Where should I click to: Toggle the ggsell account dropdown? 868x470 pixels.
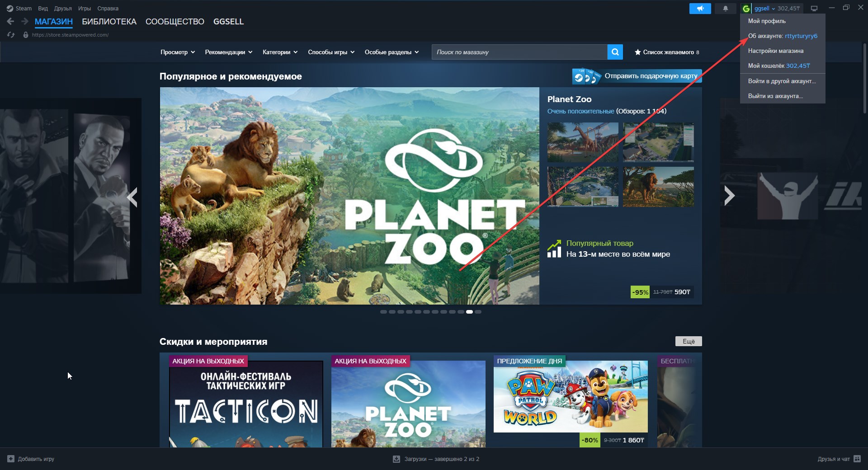764,9
